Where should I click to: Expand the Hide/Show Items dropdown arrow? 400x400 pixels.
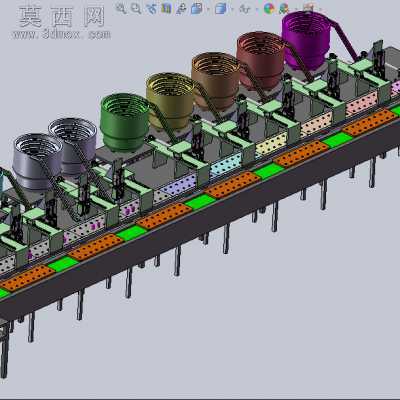257,9
